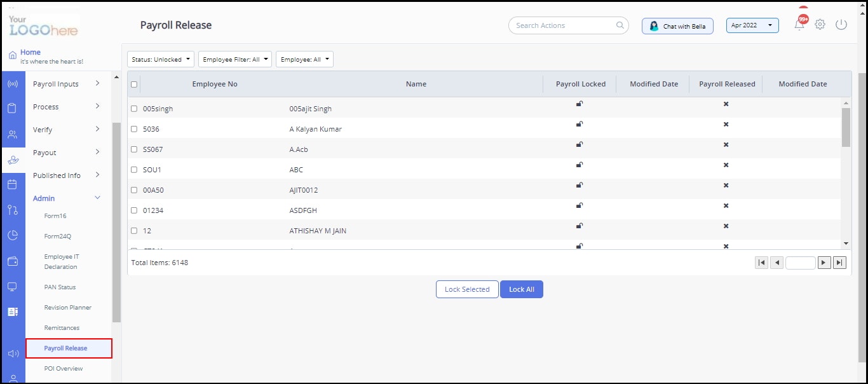Select the checkbox next to 005singh
The image size is (868, 384).
[x=134, y=109]
